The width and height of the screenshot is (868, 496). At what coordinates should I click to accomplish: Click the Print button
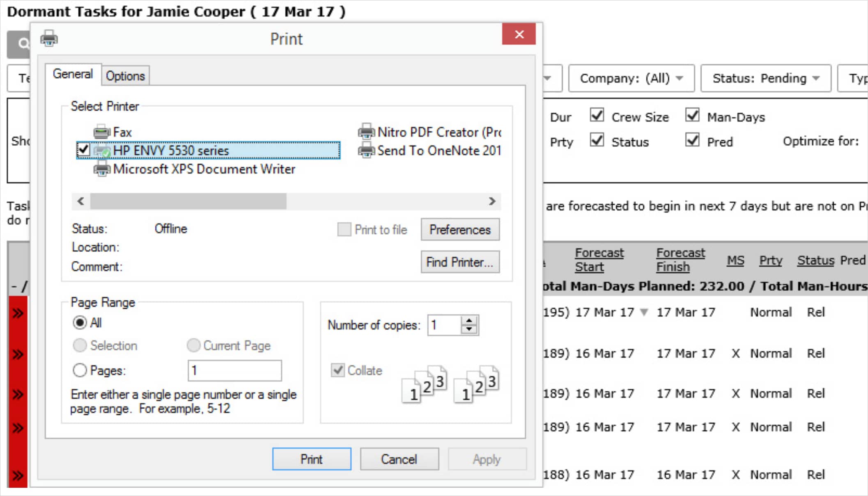(312, 459)
